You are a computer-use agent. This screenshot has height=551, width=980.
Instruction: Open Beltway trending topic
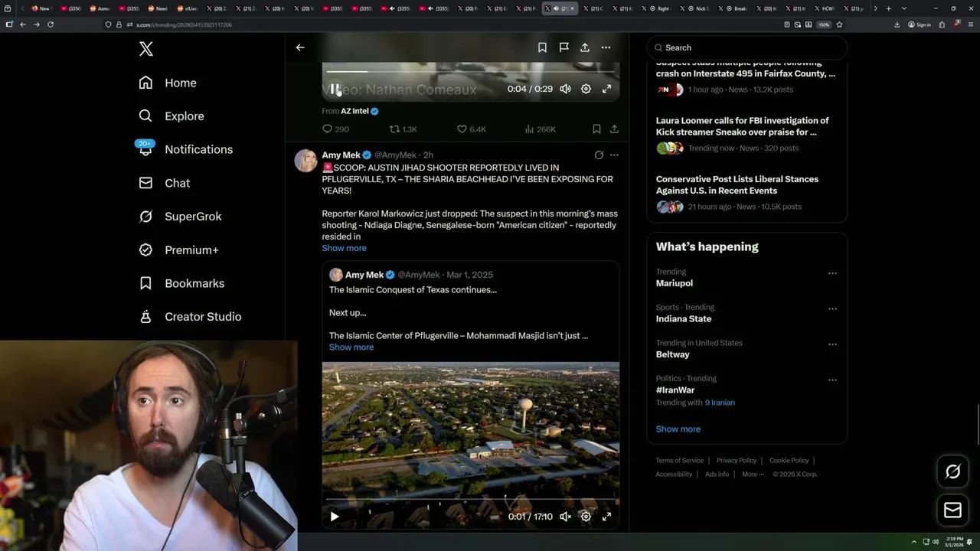pos(673,354)
